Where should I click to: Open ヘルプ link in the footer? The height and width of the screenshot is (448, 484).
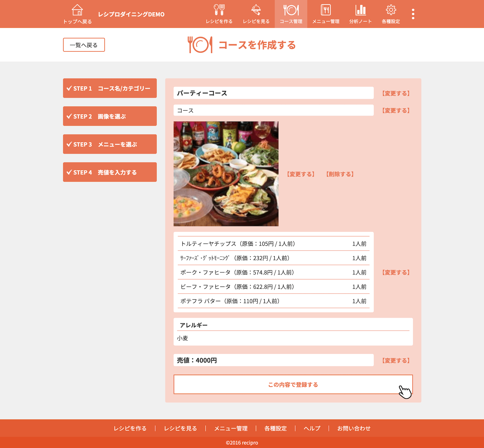(312, 428)
